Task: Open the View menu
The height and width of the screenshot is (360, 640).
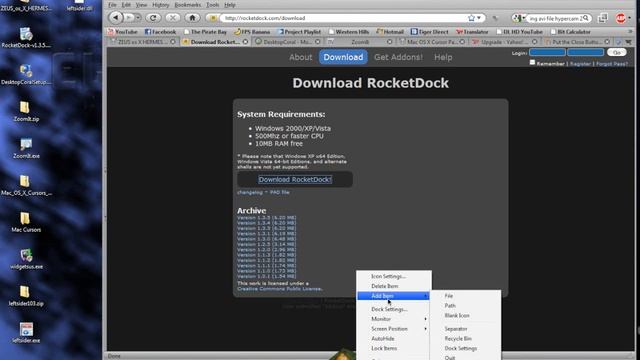Action: [x=141, y=5]
